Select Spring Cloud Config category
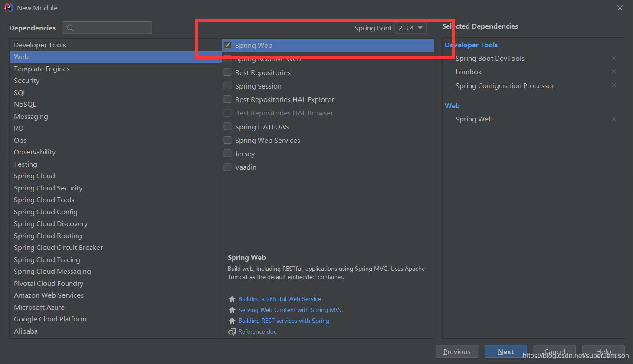This screenshot has width=633, height=364. tap(115, 212)
